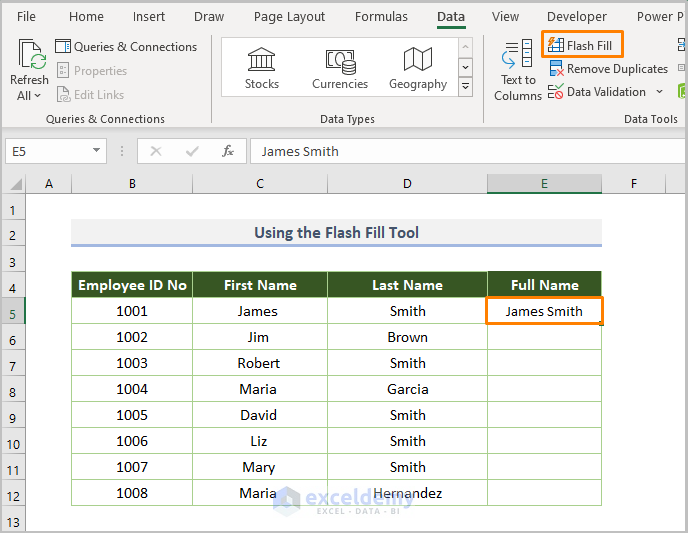This screenshot has width=688, height=533.
Task: Open Text to Columns wizard
Action: tap(517, 70)
